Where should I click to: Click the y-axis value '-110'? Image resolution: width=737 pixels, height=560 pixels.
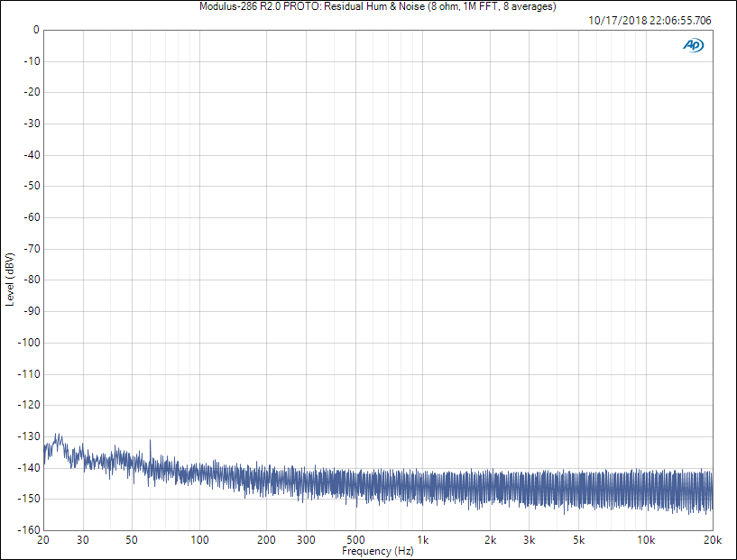pos(30,374)
